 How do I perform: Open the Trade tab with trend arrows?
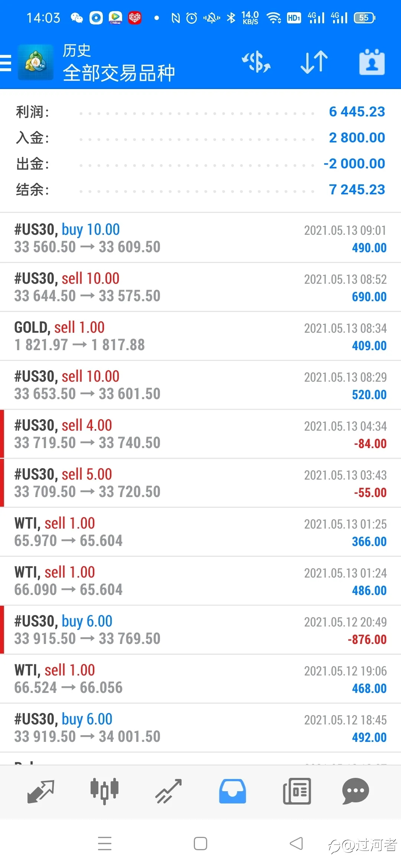(x=169, y=791)
